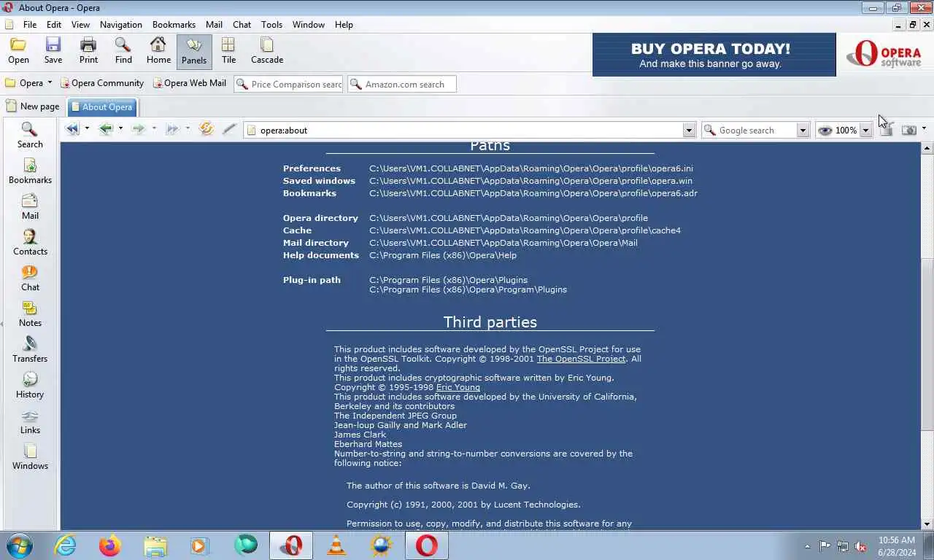Open the Google search engine dropdown
The height and width of the screenshot is (560, 934).
(803, 130)
